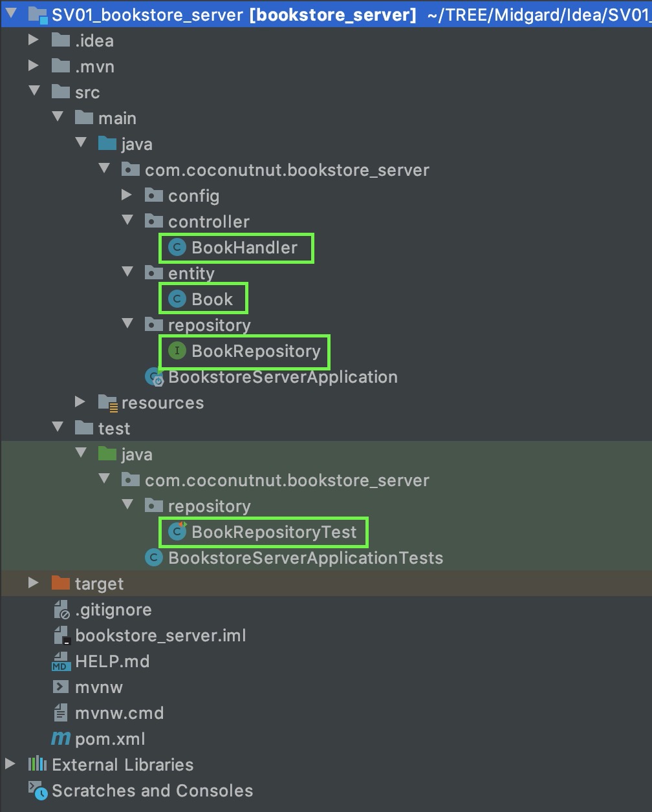This screenshot has width=652, height=812.
Task: Click the BookRepositoryTest class icon
Action: coord(177,532)
